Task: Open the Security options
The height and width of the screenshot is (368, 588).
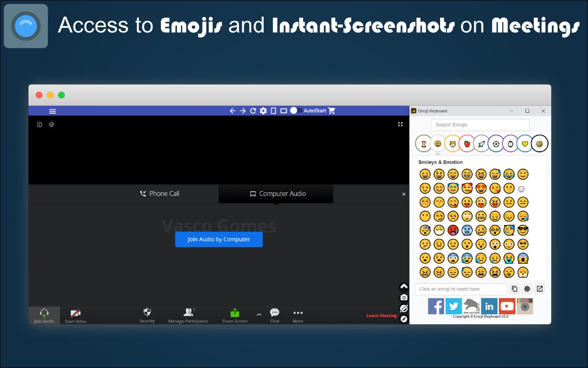Action: [x=147, y=315]
